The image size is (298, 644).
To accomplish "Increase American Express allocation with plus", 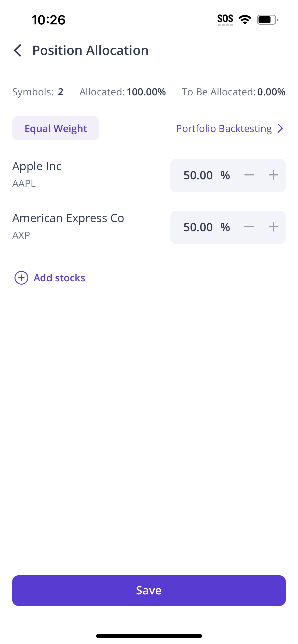I will point(273,227).
